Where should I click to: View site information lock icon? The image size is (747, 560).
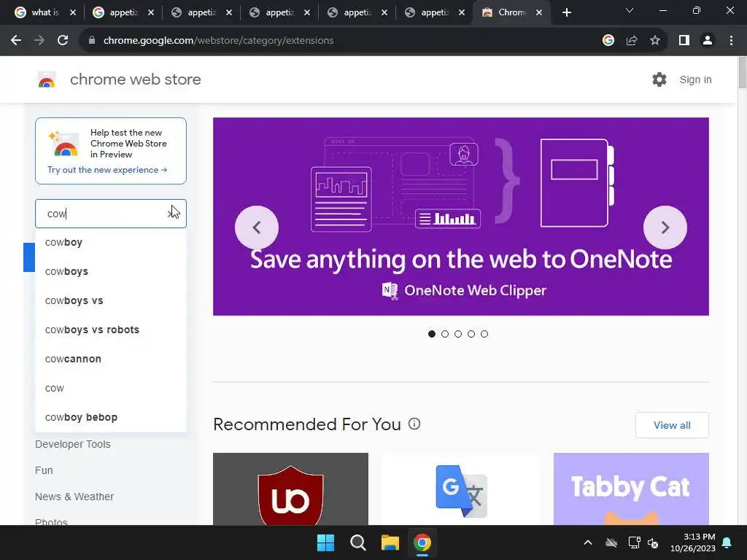(92, 41)
